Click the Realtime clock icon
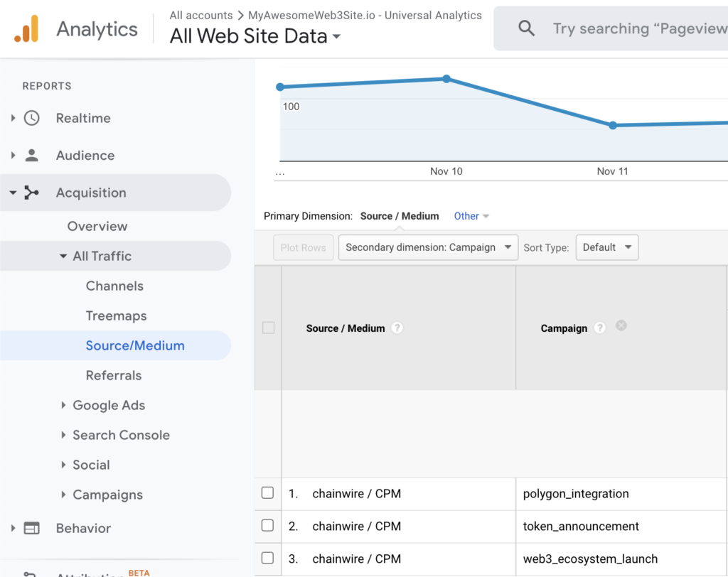Image resolution: width=728 pixels, height=577 pixels. [31, 118]
